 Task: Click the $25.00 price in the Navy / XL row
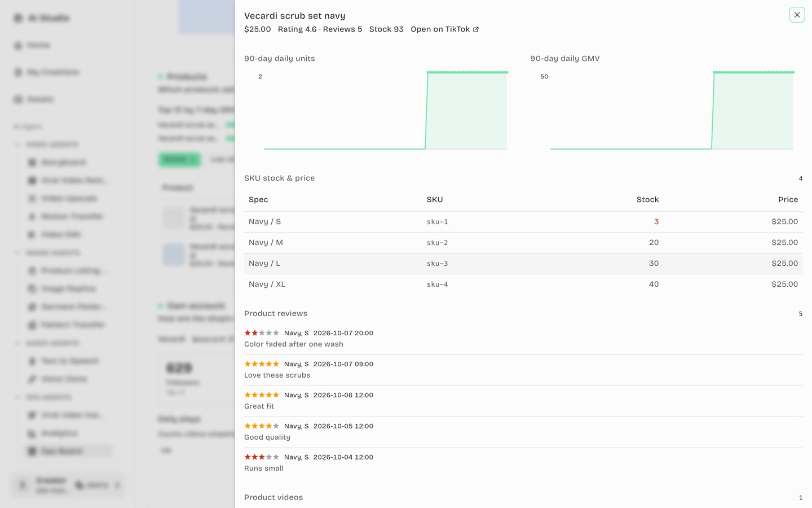point(785,284)
